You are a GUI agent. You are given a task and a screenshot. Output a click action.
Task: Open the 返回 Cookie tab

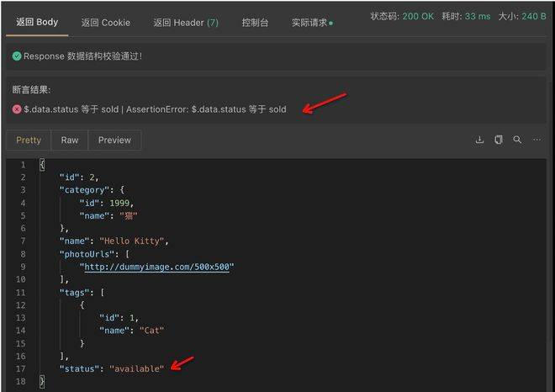[x=106, y=23]
